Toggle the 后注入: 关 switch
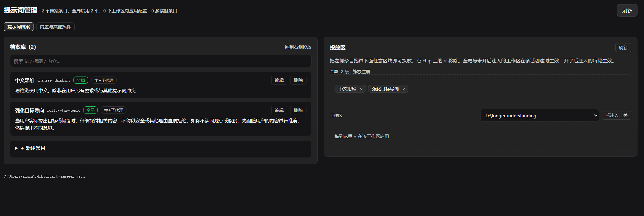 616,116
